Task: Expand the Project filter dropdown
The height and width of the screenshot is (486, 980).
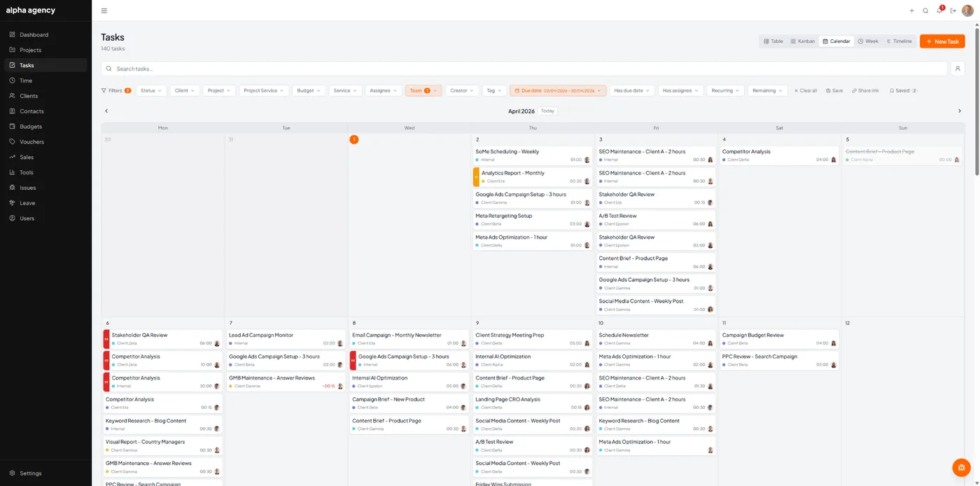Action: 219,90
